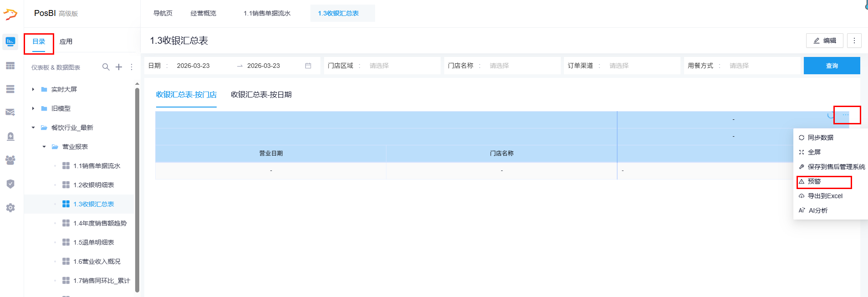Screen dimensions: 868x297
Task: Open the vertical dots menu beside 编辑
Action: 854,41
